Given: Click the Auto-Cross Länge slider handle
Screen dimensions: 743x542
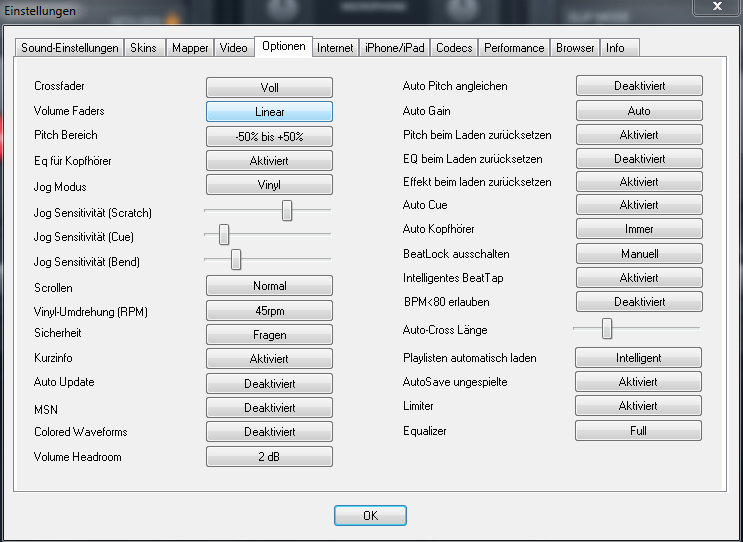Looking at the screenshot, I should [606, 328].
